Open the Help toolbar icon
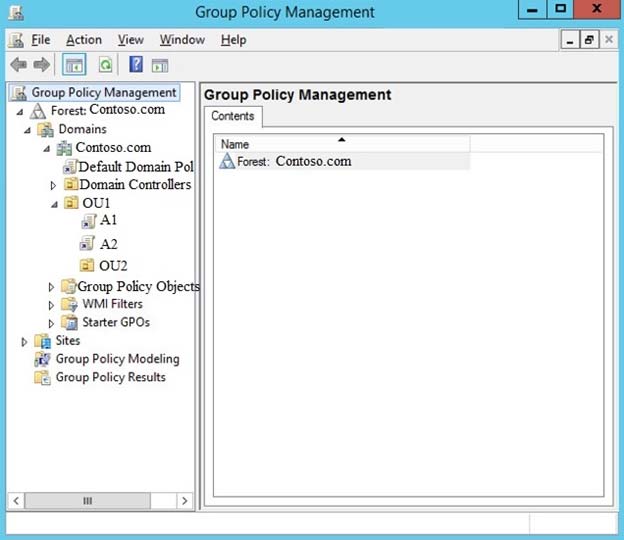 [x=136, y=64]
